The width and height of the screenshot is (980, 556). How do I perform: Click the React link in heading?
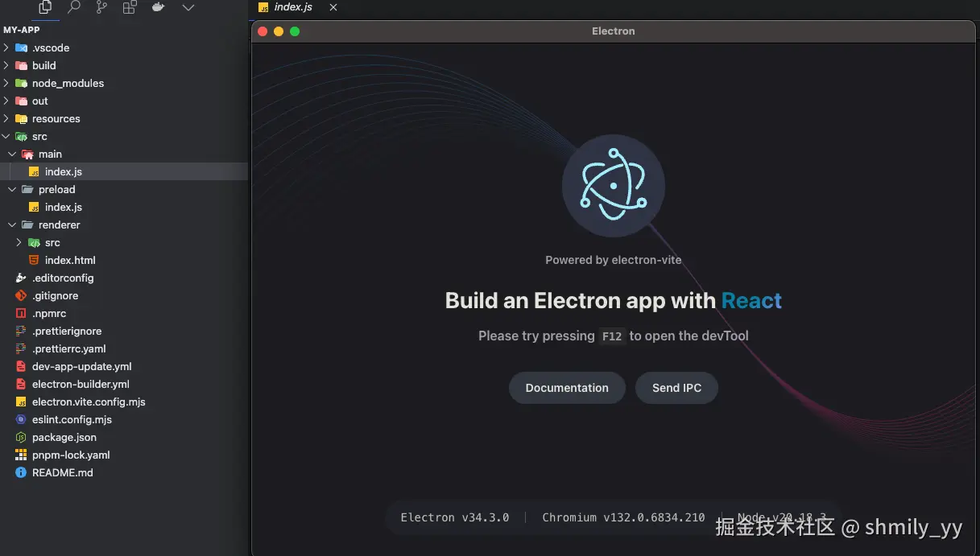pos(751,301)
